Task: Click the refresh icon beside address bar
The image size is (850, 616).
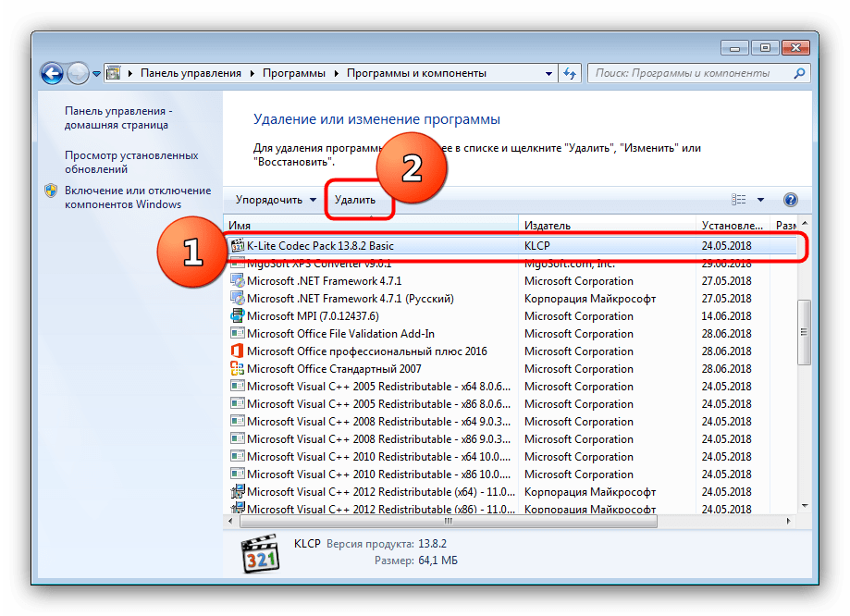Action: [x=570, y=73]
